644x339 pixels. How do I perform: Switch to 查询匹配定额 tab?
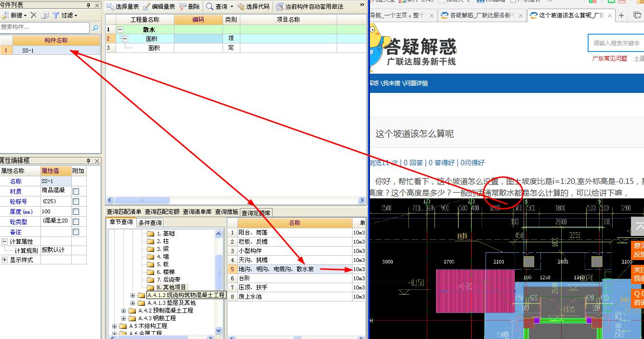click(162, 212)
